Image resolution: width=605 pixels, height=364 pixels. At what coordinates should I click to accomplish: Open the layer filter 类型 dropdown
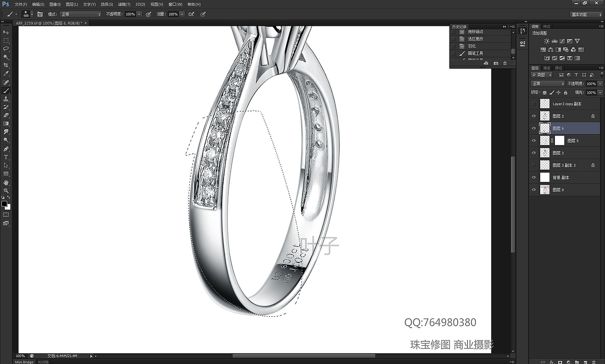point(542,75)
